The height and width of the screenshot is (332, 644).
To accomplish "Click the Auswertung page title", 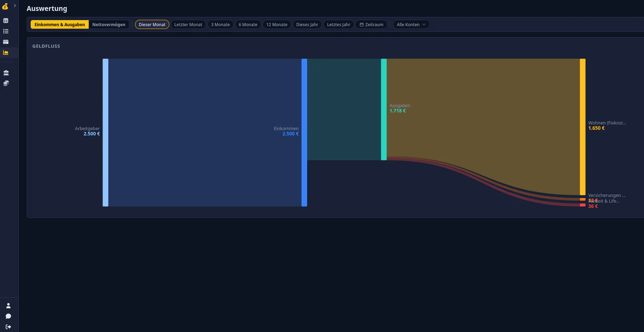I will (x=47, y=8).
